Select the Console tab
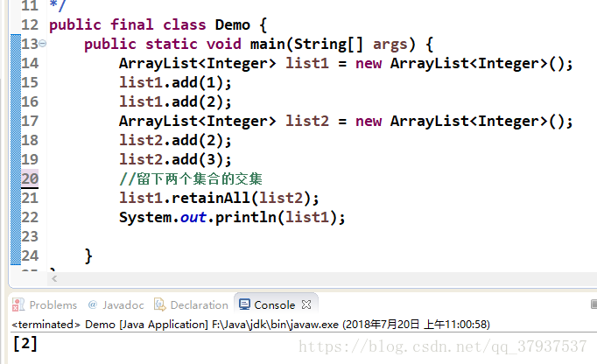Viewport: 597px width, 364px height. 275,305
